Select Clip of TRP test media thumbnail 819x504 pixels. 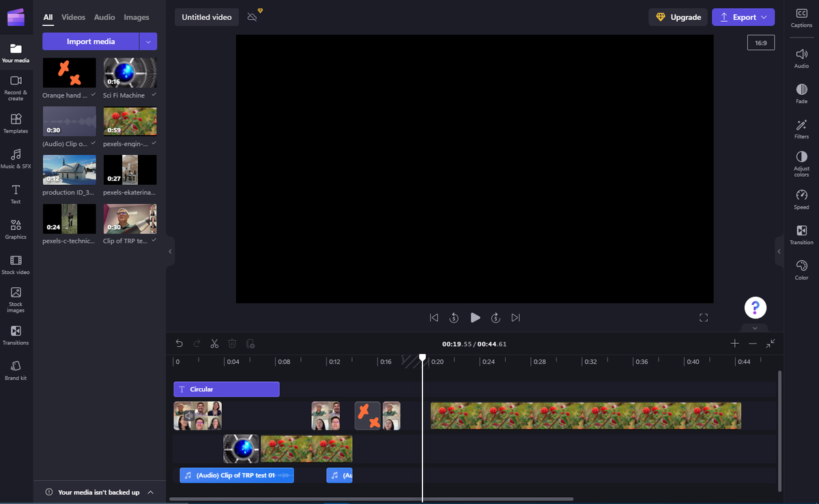coord(130,219)
